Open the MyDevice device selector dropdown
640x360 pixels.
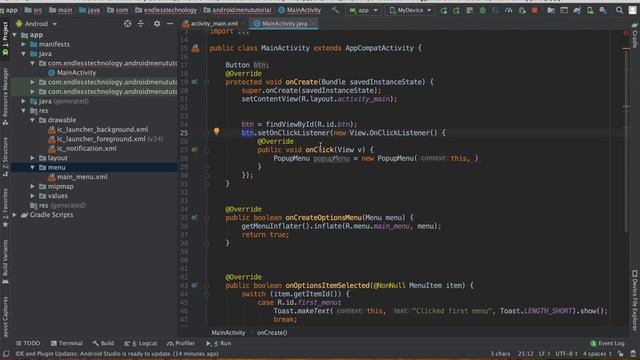click(410, 10)
